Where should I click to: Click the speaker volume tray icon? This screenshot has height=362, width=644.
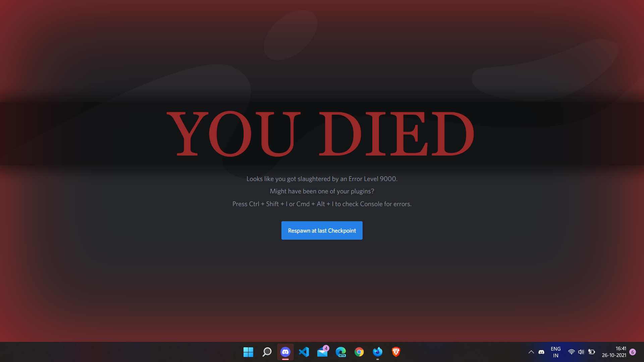(x=581, y=352)
